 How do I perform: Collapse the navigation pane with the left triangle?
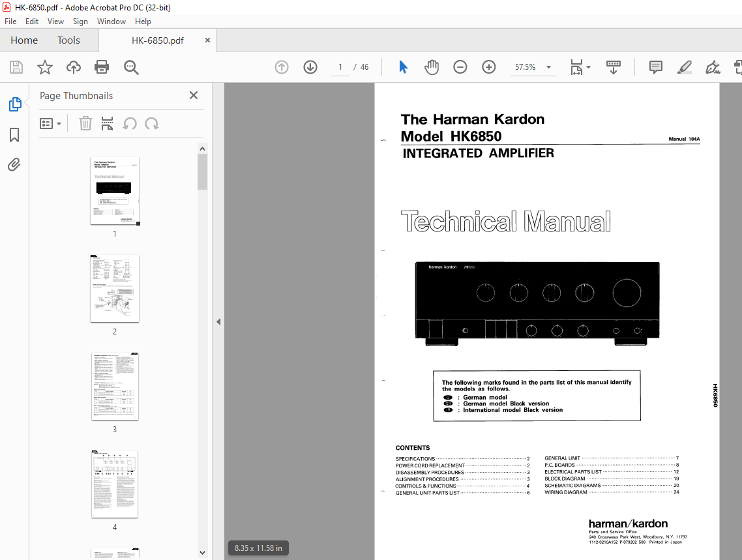coord(218,321)
